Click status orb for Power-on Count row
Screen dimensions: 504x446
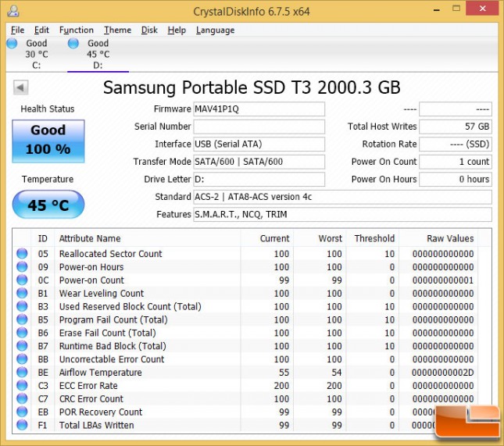pos(22,280)
